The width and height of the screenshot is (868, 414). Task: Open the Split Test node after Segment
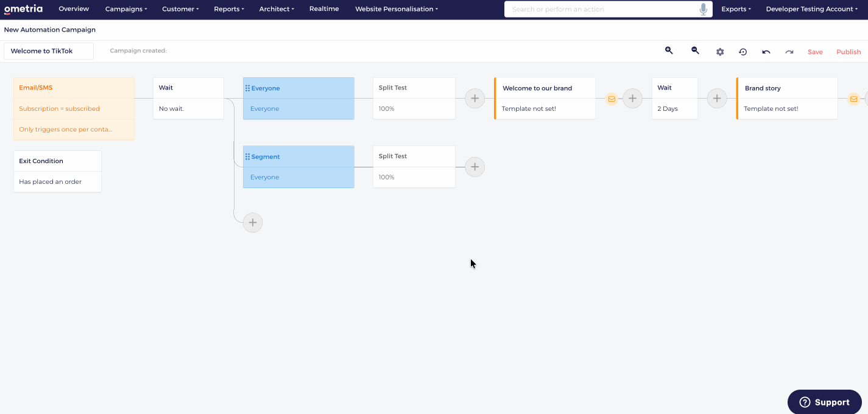[414, 166]
